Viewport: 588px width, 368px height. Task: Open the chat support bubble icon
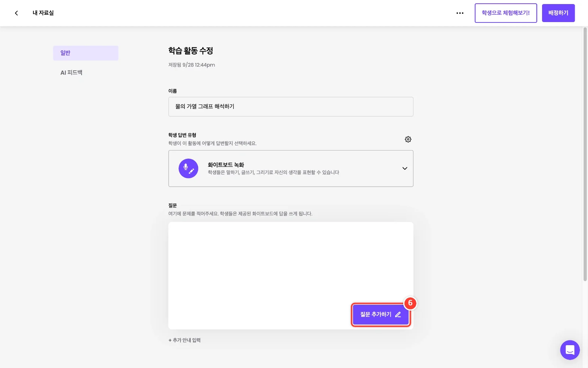click(570, 350)
